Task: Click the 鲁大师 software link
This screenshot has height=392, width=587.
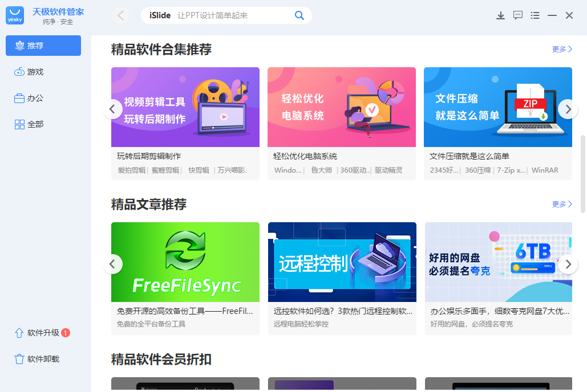Action: point(322,170)
